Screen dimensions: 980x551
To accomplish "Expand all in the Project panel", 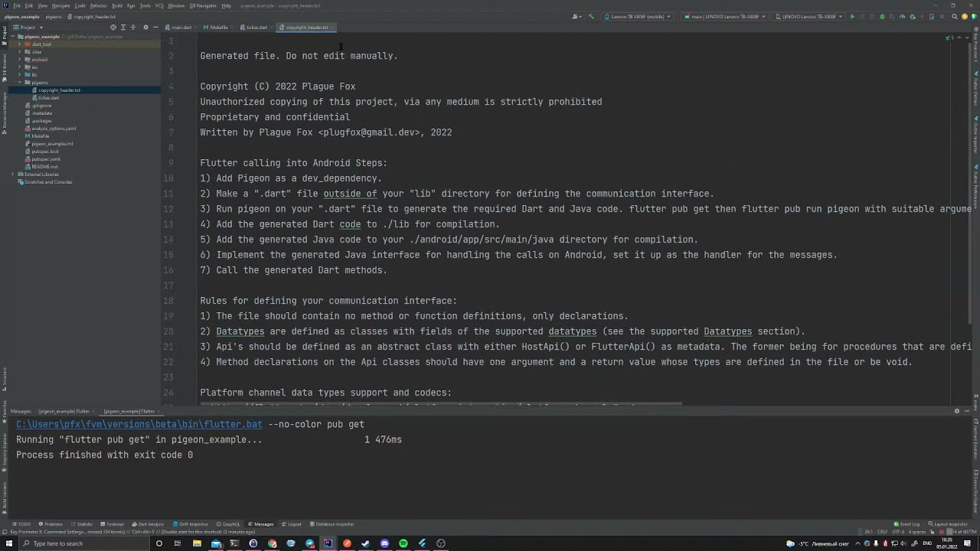I will pyautogui.click(x=123, y=28).
